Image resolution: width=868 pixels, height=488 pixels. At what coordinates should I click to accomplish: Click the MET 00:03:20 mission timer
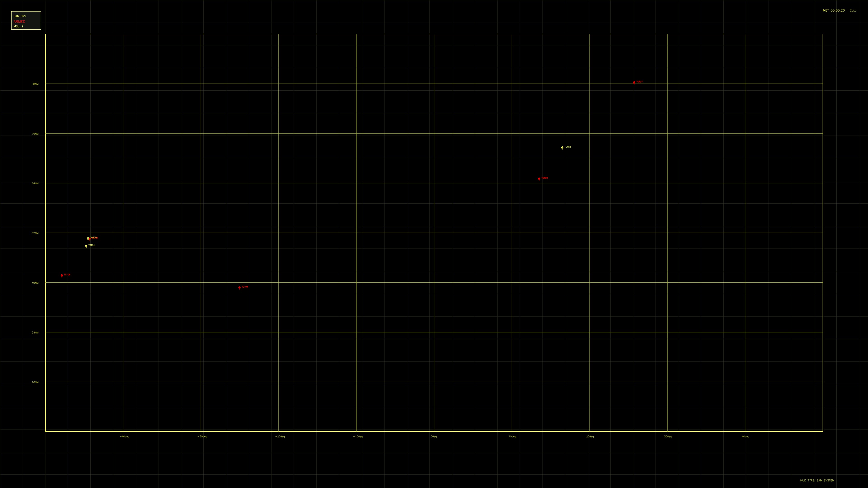click(x=833, y=10)
